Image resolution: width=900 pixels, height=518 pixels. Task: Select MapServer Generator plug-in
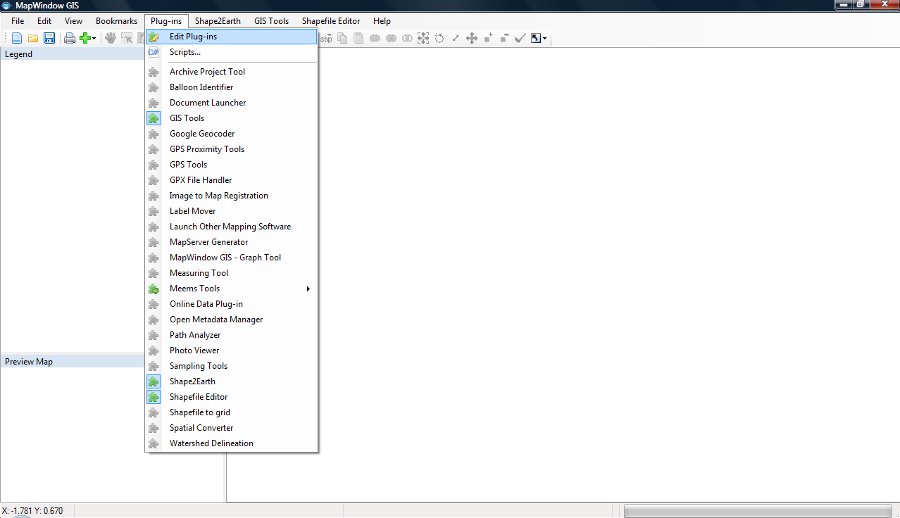pos(231,242)
